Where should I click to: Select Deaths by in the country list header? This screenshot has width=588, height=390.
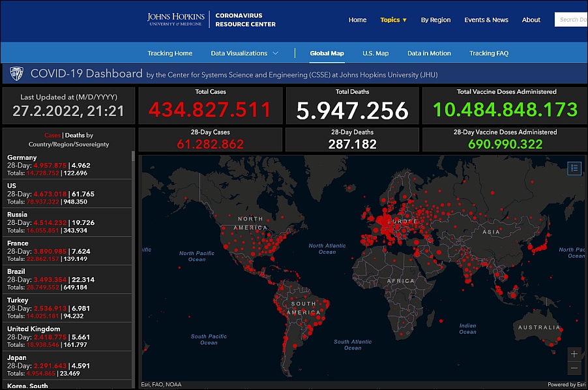pos(79,136)
